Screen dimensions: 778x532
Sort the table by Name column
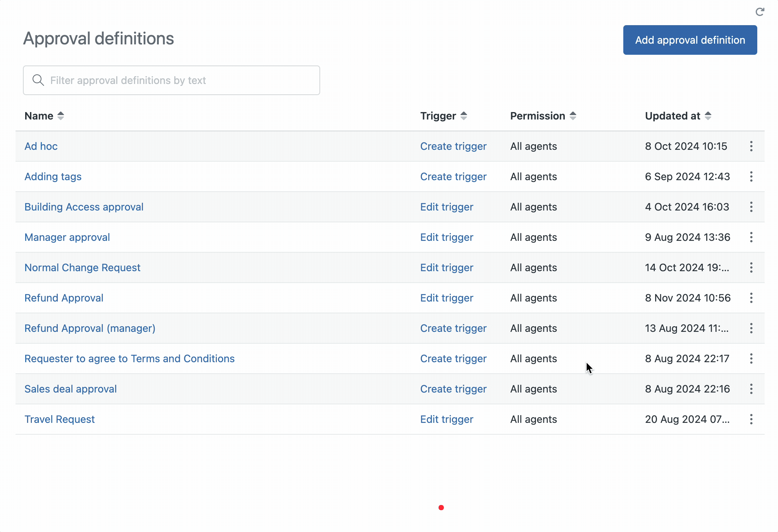coord(44,116)
